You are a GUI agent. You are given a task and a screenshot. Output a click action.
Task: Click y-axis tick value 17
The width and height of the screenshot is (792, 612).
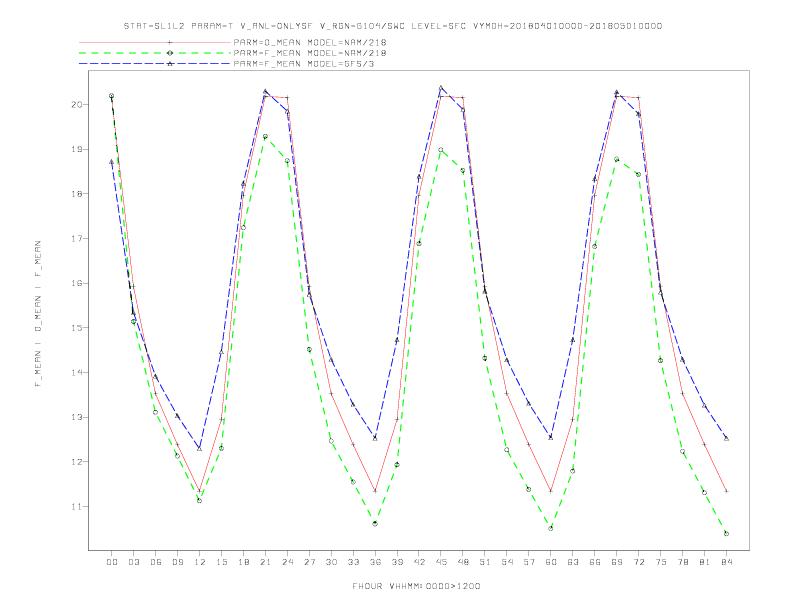(x=77, y=238)
